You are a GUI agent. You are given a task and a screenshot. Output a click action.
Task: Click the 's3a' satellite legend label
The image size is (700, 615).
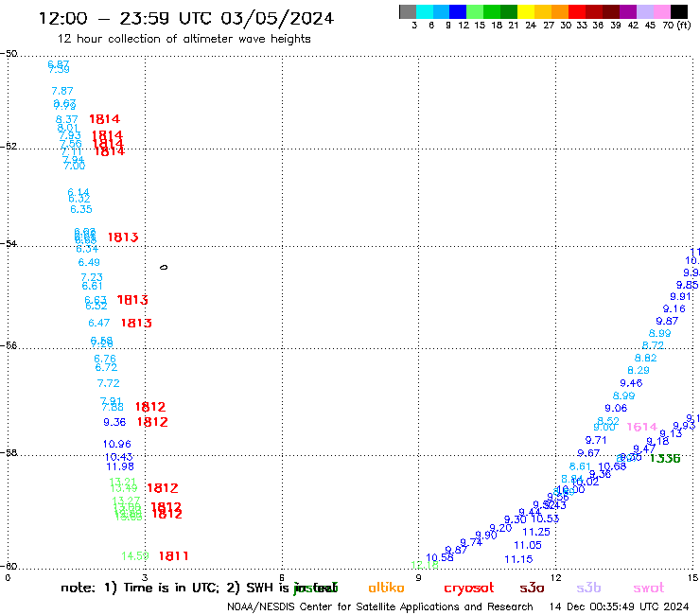(532, 589)
